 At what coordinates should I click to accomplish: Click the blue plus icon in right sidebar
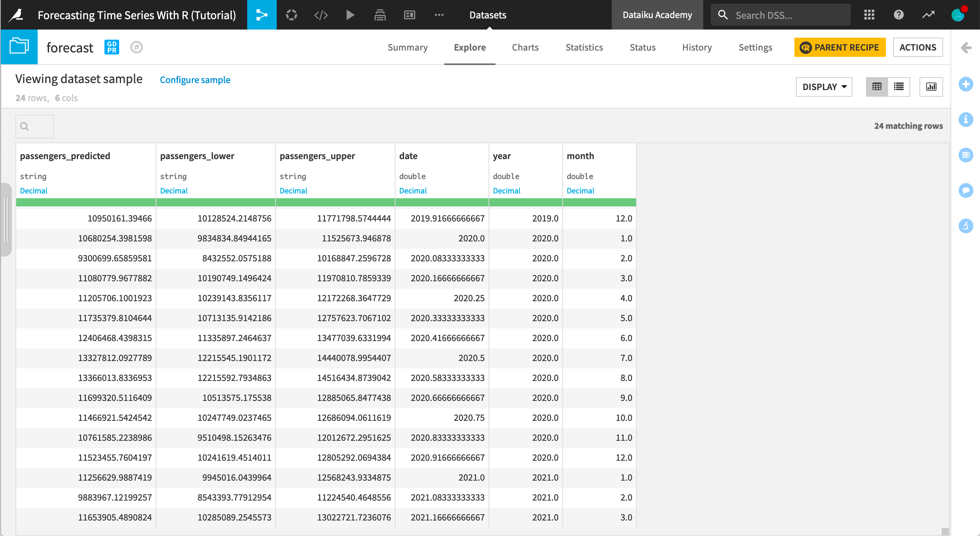[966, 84]
